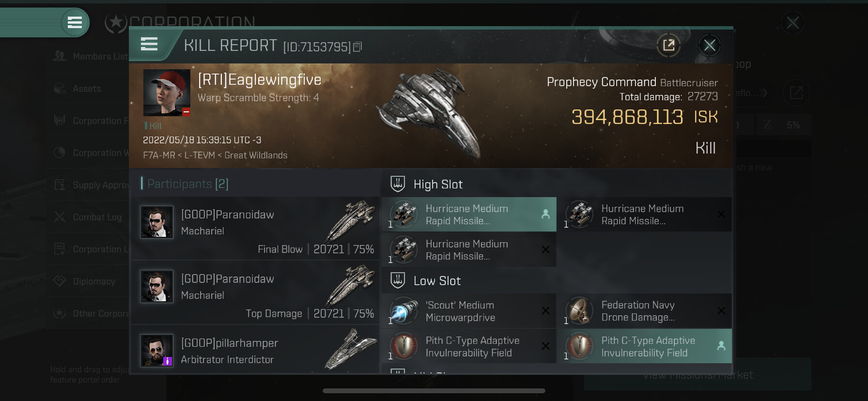Open the Diplomacy sidebar entry
The image size is (868, 401).
89,281
